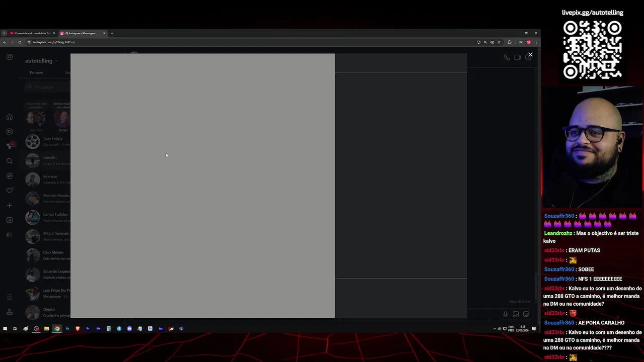Toggle the crossed-eye tracking protection icon
Image resolution: width=644 pixels, height=362 pixels.
point(492,42)
